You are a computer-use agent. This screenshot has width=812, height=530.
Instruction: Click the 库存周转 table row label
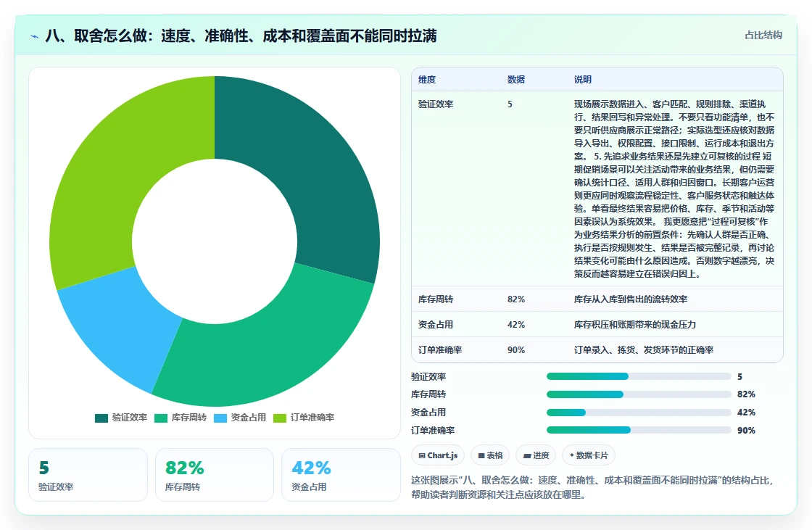point(436,299)
